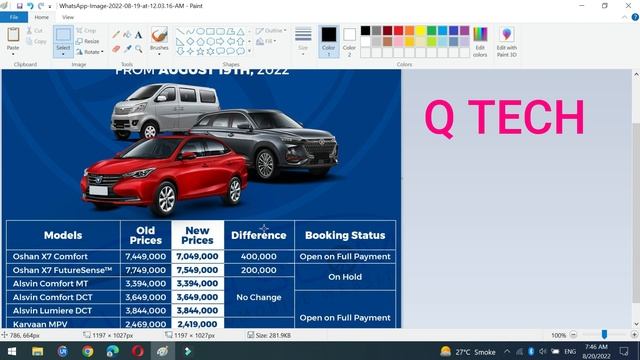Click Edit with Paint 3D
This screenshot has height=360, width=640.
[x=507, y=42]
